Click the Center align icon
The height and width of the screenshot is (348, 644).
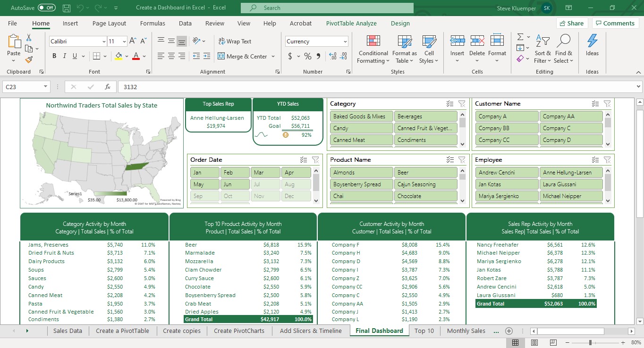(x=171, y=56)
